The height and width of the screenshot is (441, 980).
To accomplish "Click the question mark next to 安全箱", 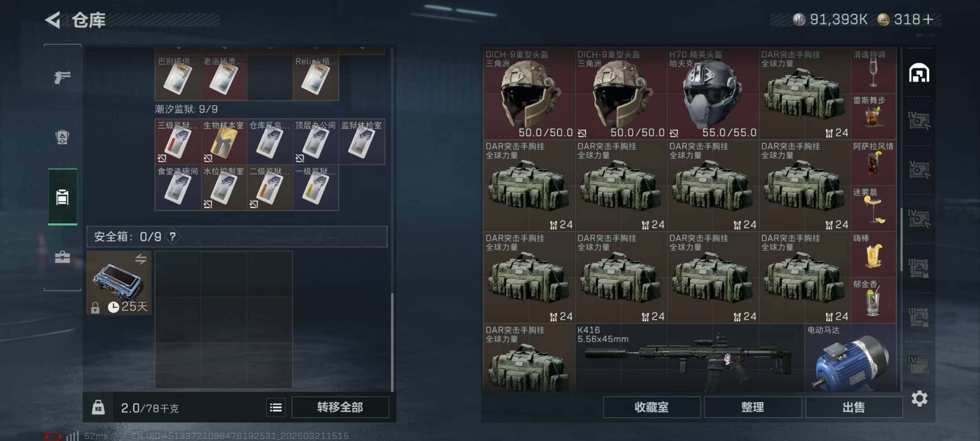I will coord(173,237).
